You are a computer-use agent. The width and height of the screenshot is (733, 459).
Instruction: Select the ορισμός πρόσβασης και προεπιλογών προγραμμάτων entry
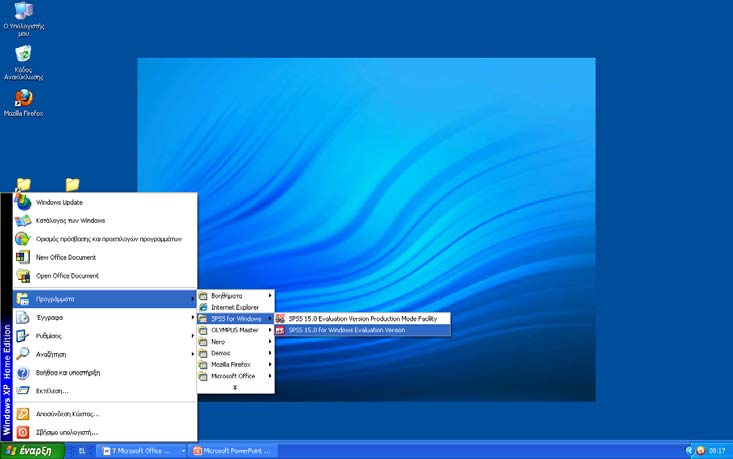105,239
